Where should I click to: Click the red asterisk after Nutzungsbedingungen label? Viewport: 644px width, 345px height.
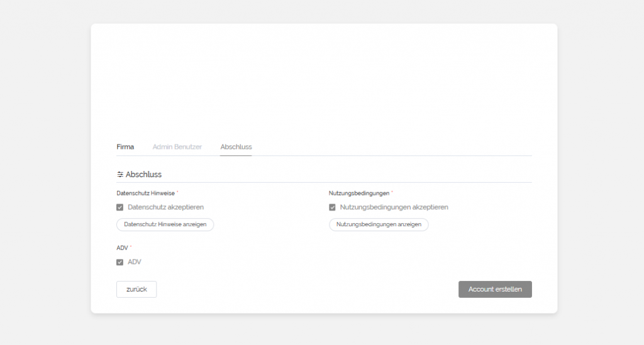pyautogui.click(x=392, y=192)
